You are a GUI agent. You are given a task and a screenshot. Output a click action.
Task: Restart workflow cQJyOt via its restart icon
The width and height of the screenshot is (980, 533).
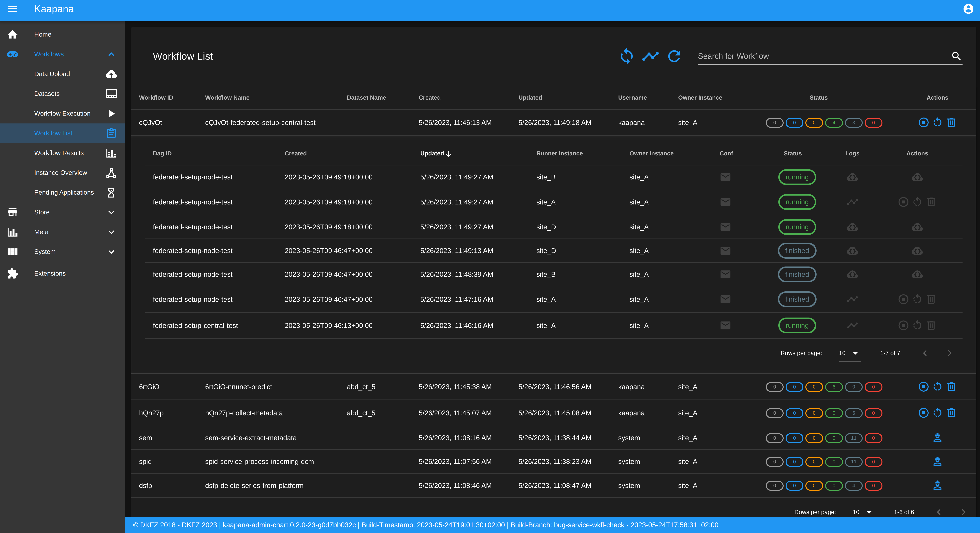[937, 122]
